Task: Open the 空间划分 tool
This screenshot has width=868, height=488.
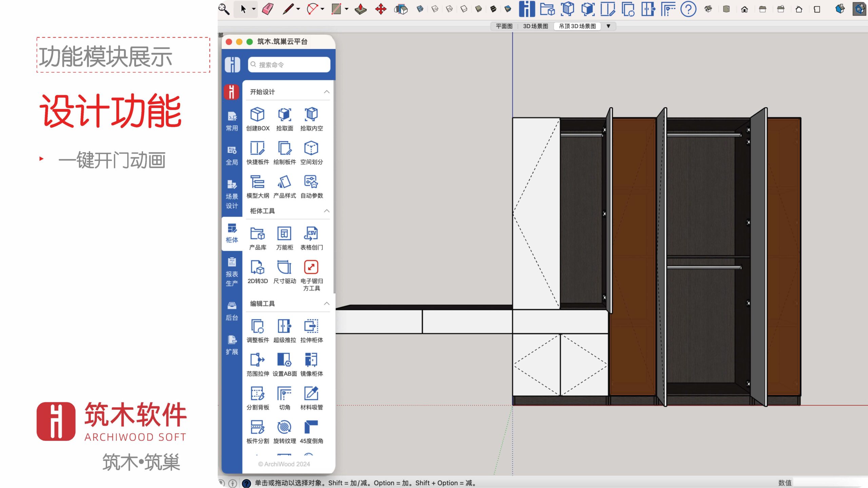Action: [311, 148]
